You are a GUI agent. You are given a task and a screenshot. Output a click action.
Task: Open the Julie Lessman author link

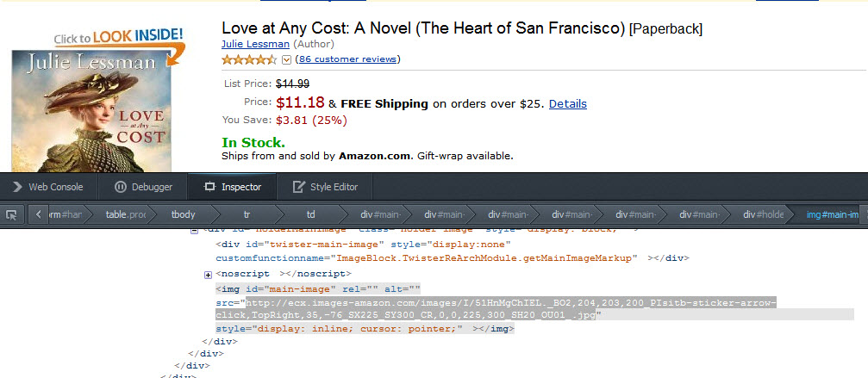(x=255, y=44)
